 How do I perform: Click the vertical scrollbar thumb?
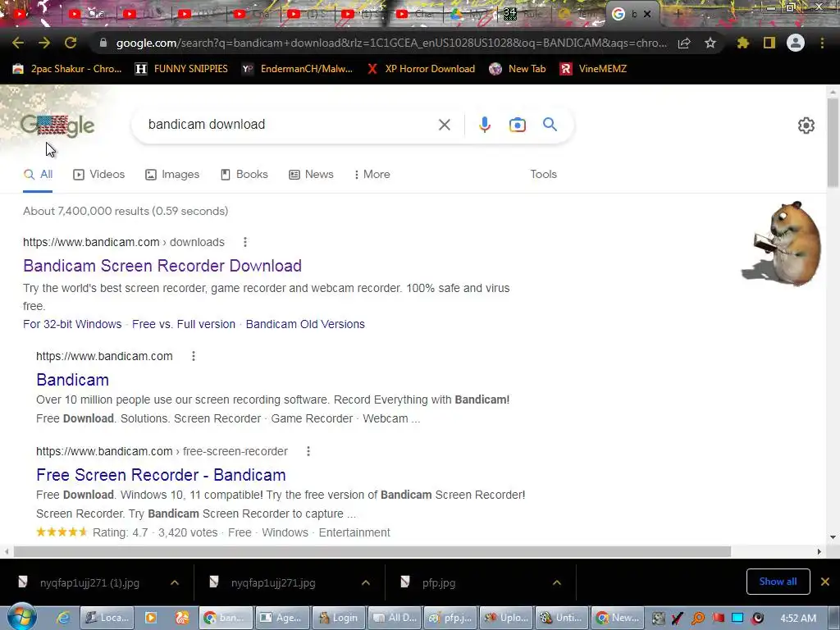(x=833, y=143)
